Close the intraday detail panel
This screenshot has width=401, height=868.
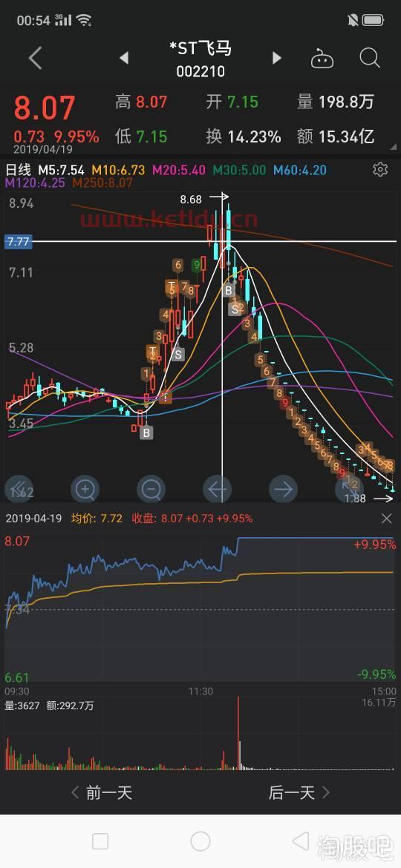coord(387,519)
